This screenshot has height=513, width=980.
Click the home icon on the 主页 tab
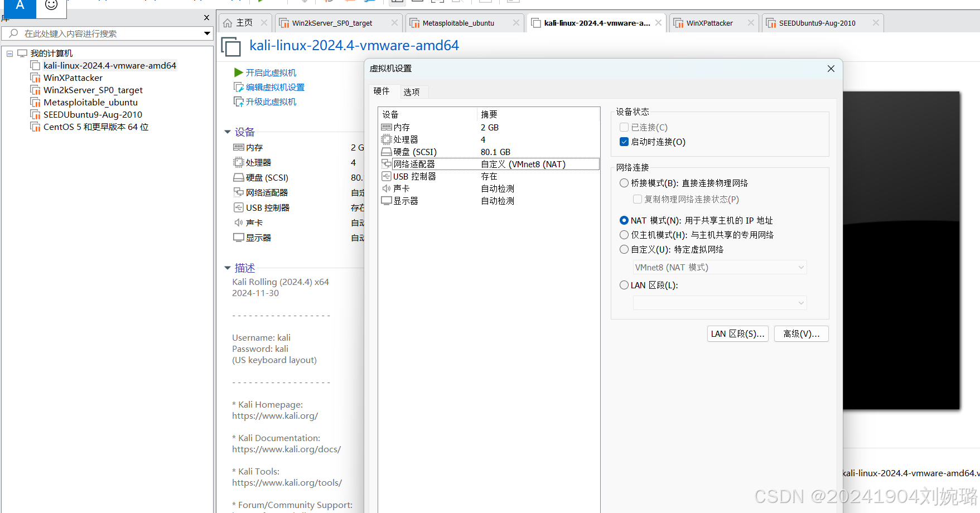228,23
